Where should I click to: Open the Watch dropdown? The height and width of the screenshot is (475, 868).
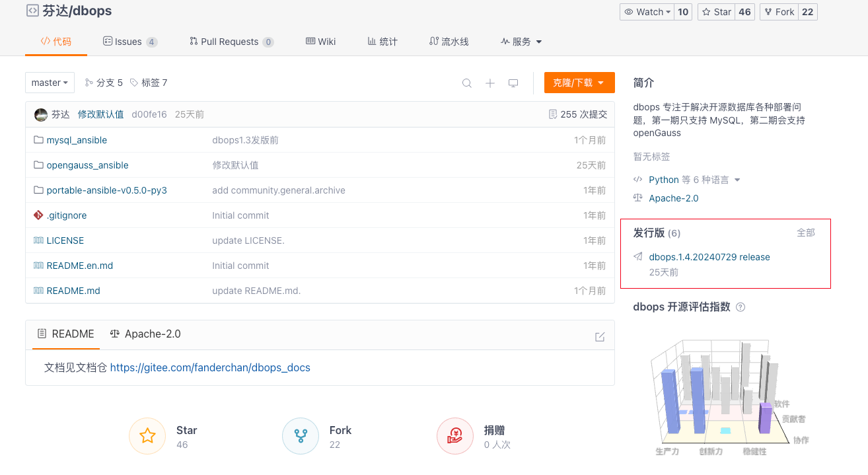pos(647,12)
